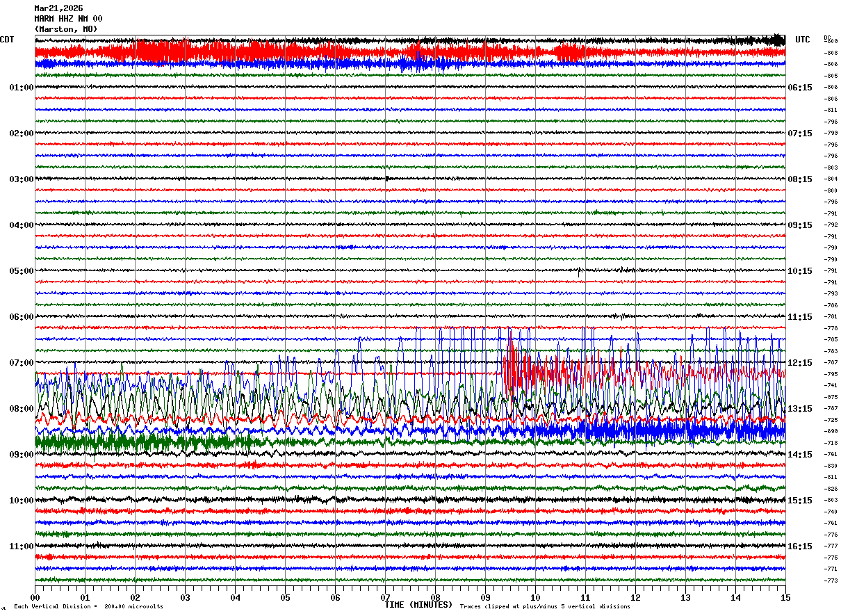Click the 06:15 UTC time label

800,88
